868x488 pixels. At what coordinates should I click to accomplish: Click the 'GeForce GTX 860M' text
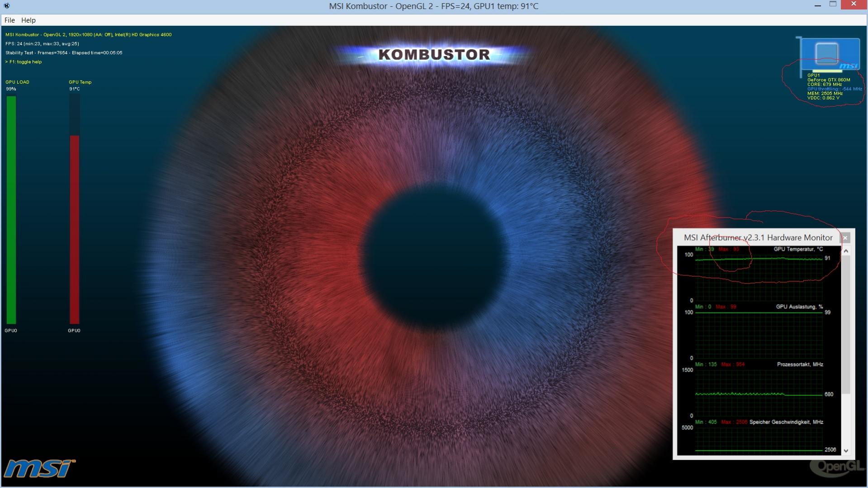coord(829,80)
